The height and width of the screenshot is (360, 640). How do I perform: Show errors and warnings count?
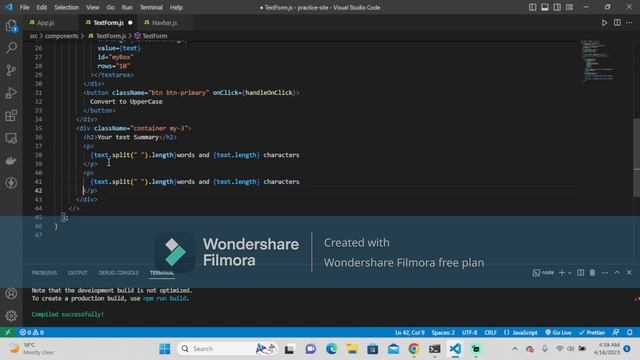coord(32,332)
